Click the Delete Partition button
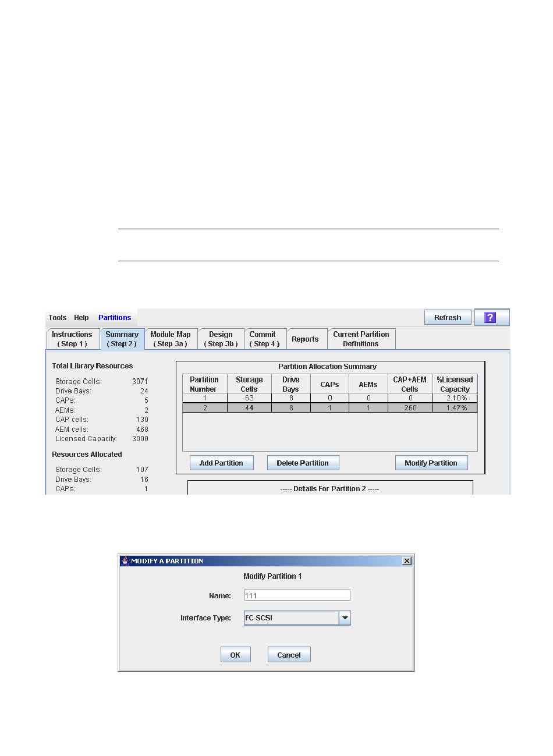The height and width of the screenshot is (756, 553). [303, 463]
